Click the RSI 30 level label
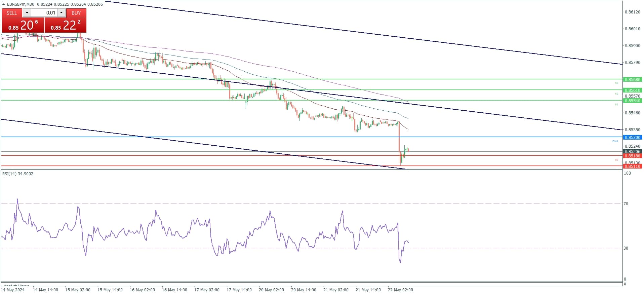Viewport: 644px width, 294px height. pos(626,248)
